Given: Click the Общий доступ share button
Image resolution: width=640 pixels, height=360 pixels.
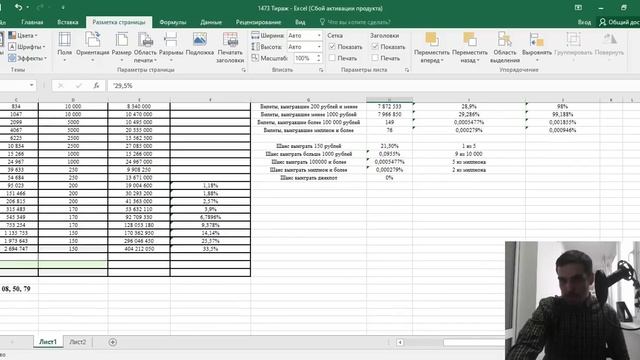Looking at the screenshot, I should [619, 22].
